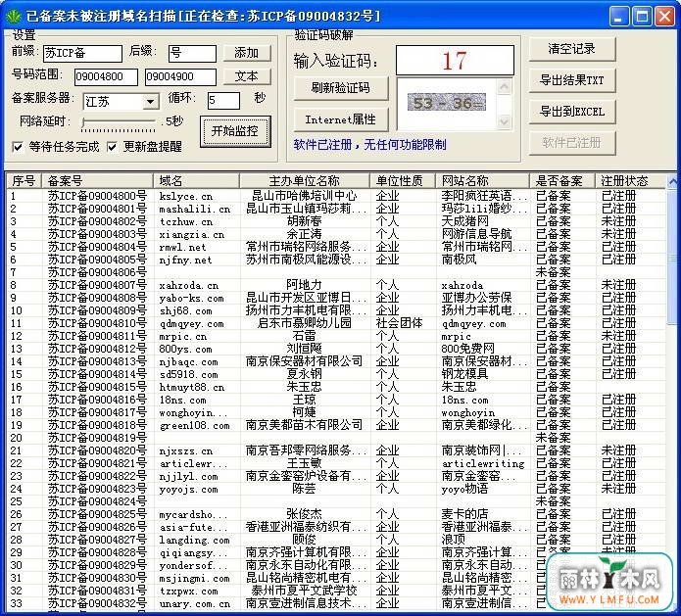This screenshot has height=616, width=681.
Task: Click 启东市慕卿幼儿园 cell
Action: coord(305,323)
